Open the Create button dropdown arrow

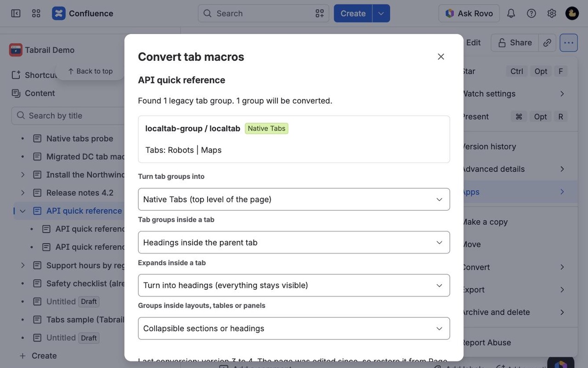point(381,13)
